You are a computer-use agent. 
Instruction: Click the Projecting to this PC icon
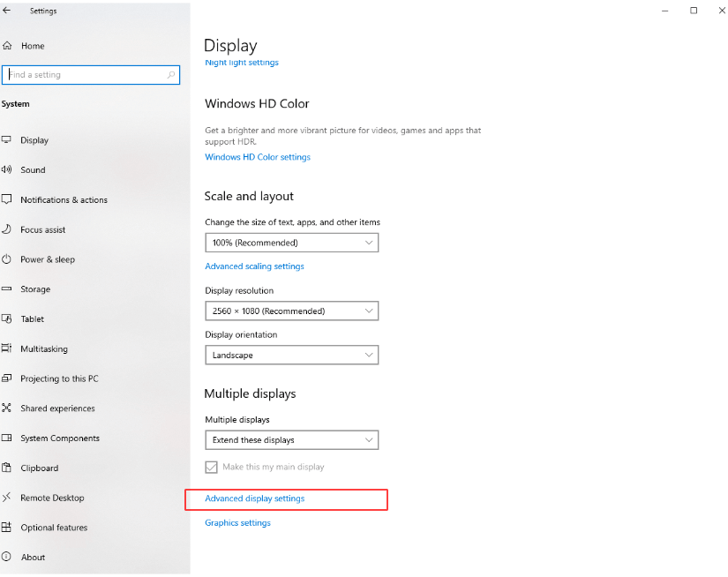click(6, 378)
